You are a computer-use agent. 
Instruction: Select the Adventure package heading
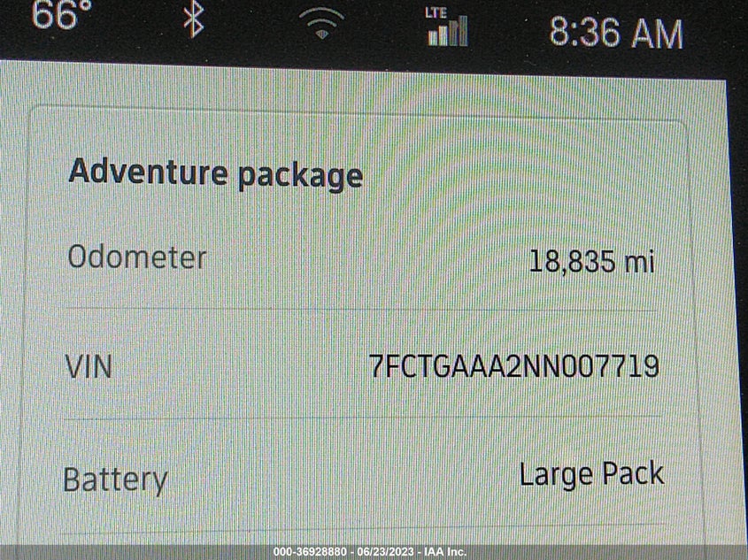216,173
